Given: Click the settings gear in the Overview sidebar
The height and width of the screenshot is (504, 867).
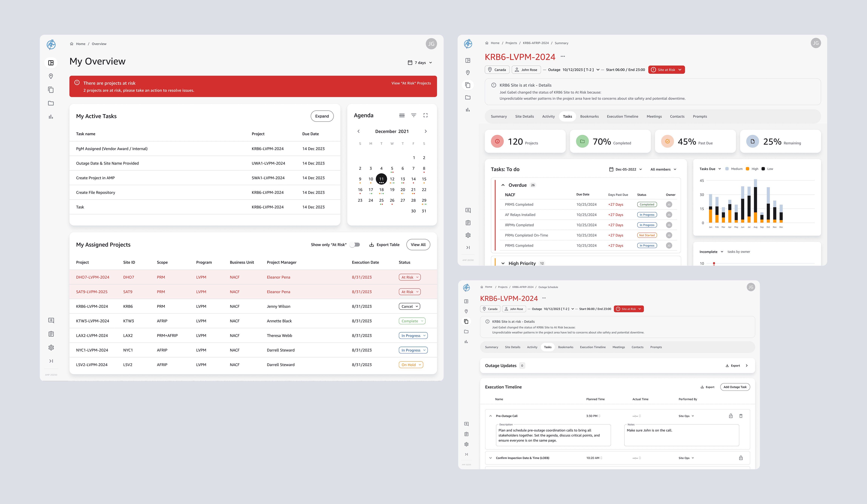Looking at the screenshot, I should [51, 347].
